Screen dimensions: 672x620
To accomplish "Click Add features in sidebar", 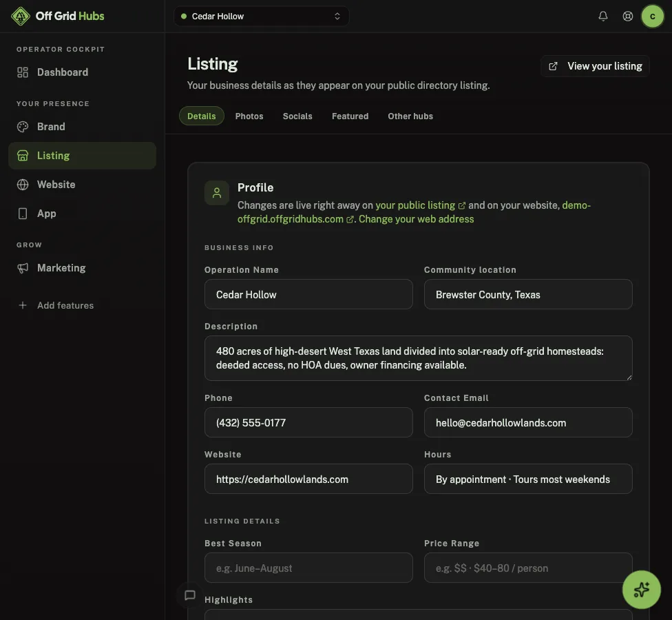I will tap(83, 305).
